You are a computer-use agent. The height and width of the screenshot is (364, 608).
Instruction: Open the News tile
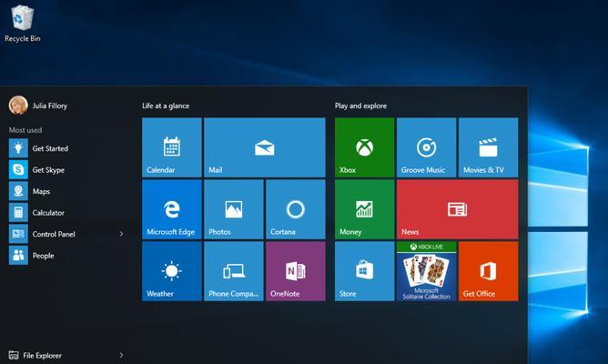tap(457, 209)
